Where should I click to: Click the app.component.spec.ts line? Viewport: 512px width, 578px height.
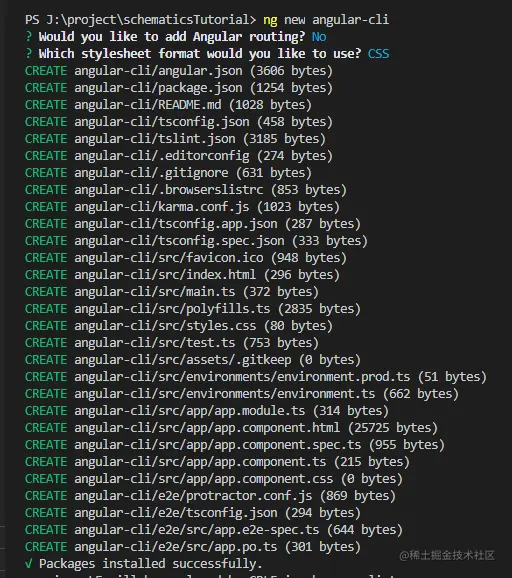pos(235,444)
